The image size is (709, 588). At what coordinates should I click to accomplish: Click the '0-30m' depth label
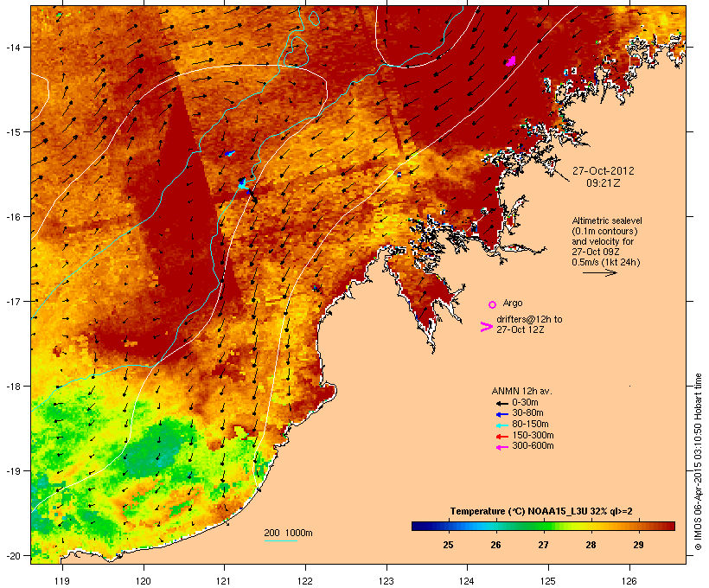[525, 403]
